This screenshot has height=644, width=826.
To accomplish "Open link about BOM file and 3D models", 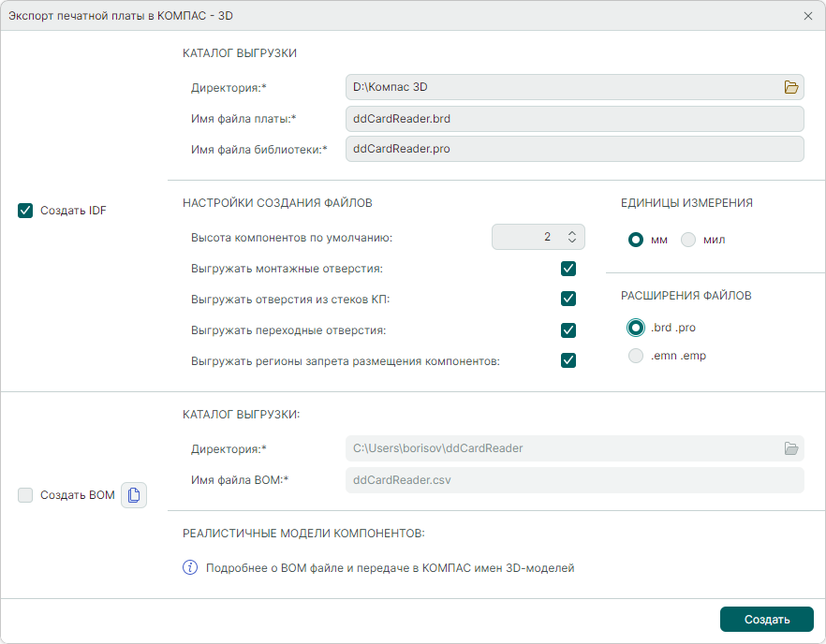I will click(389, 567).
